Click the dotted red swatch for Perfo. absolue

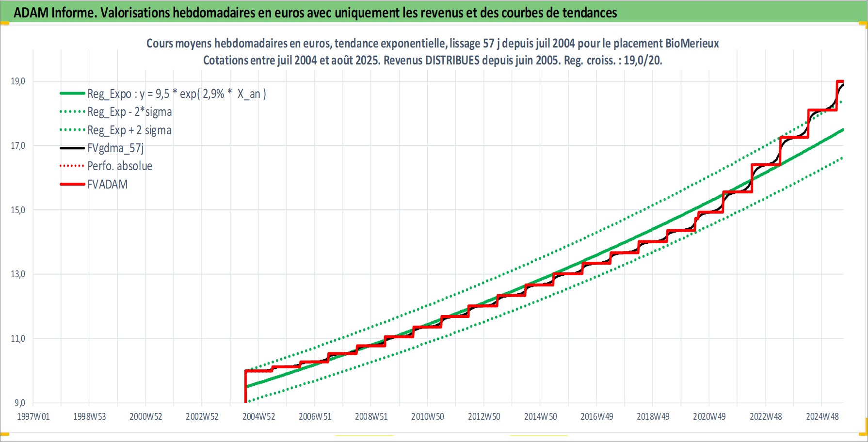tap(72, 166)
